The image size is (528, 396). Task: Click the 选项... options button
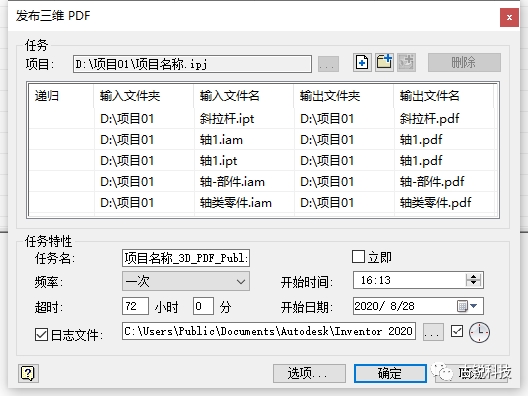[309, 373]
